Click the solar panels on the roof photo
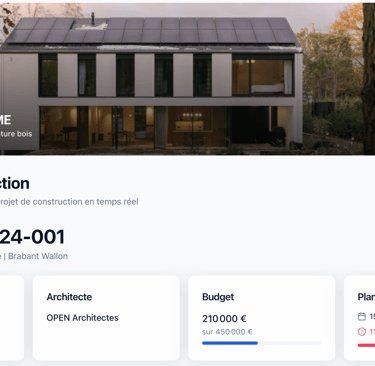This screenshot has width=375, height=366. point(152,31)
